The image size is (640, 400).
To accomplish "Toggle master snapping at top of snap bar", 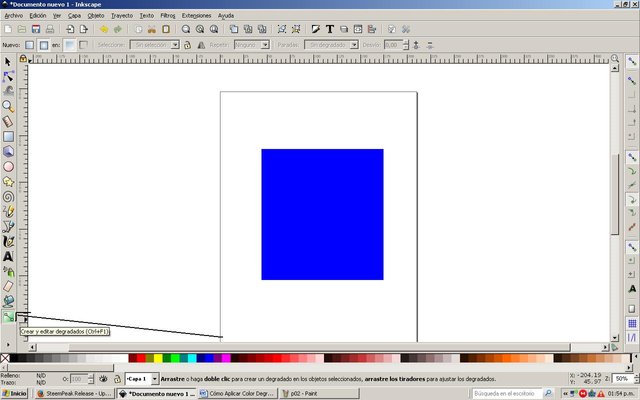I will point(632,62).
